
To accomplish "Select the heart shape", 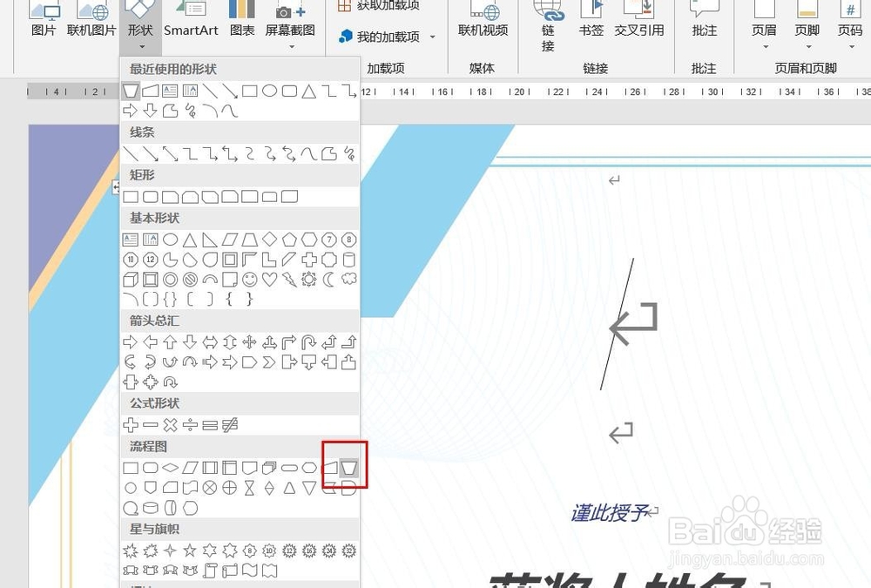I will [x=269, y=279].
